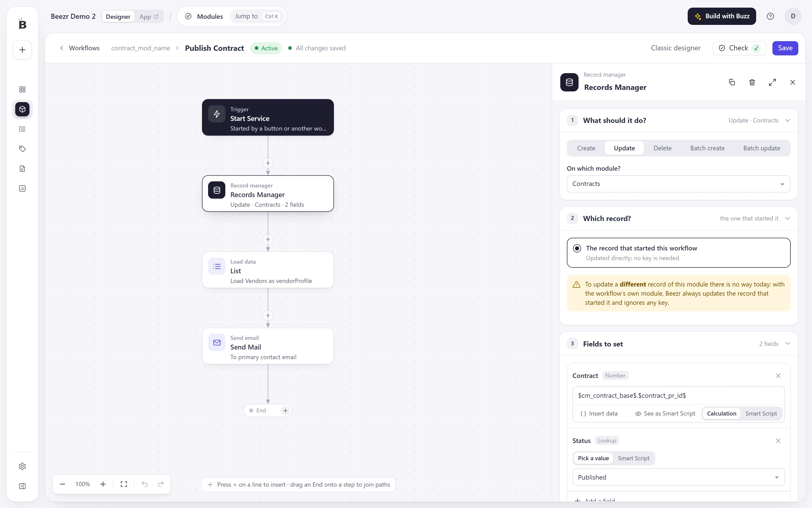Image resolution: width=812 pixels, height=508 pixels.
Task: Duplicate the Records Manager step with copy icon
Action: click(732, 82)
